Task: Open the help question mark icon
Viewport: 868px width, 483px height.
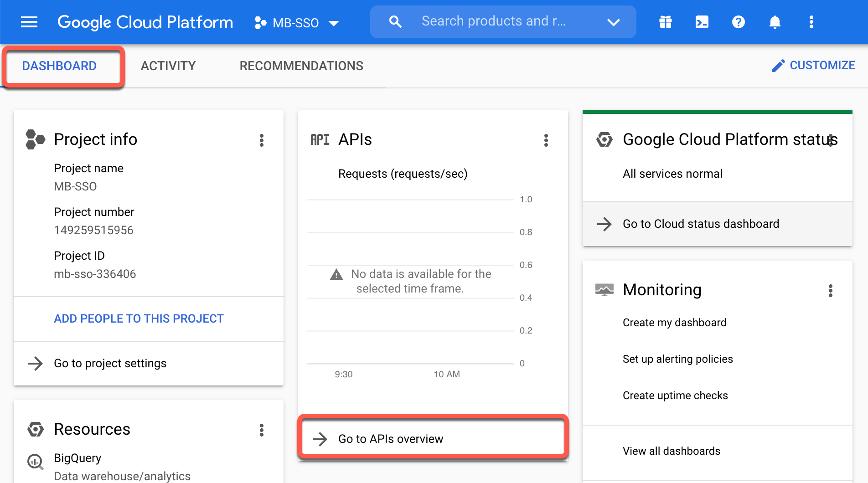Action: pyautogui.click(x=739, y=22)
